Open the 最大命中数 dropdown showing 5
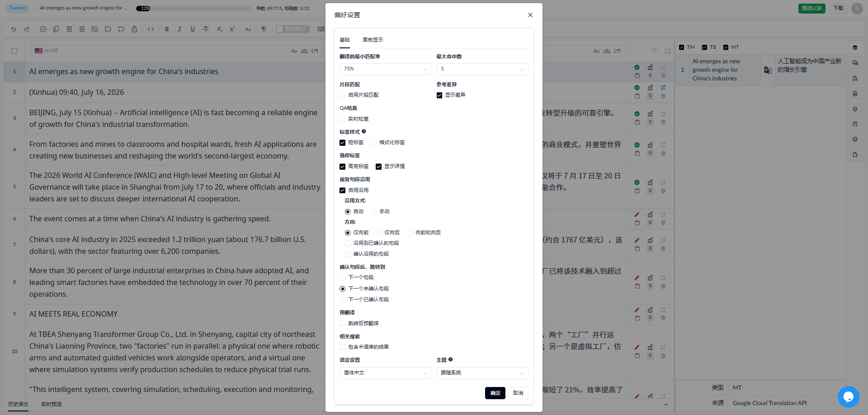The height and width of the screenshot is (415, 868). [x=482, y=69]
